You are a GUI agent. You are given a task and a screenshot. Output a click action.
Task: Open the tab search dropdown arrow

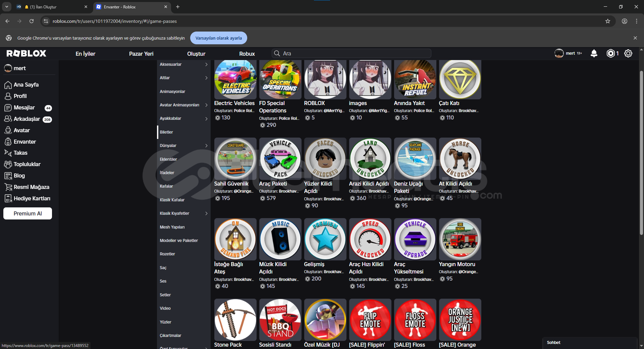point(6,7)
